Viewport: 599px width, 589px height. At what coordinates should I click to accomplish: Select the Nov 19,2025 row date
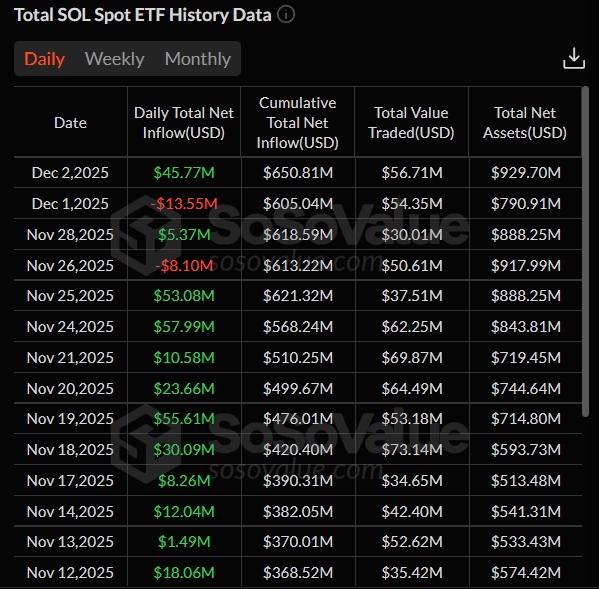click(x=70, y=419)
